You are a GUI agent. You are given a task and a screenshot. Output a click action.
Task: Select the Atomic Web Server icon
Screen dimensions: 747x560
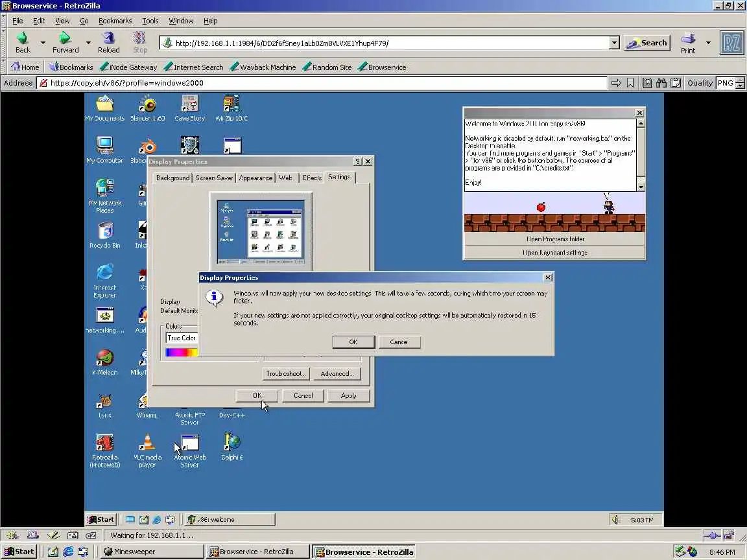tap(189, 450)
